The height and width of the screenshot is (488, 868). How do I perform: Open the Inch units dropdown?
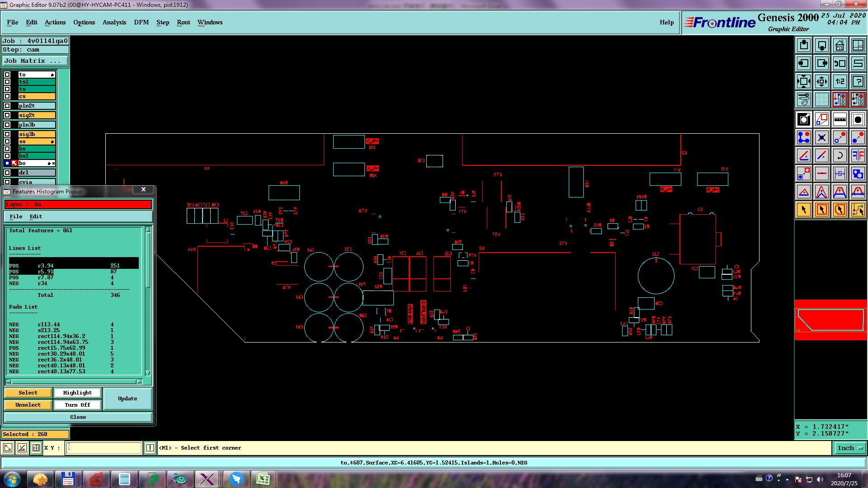[850, 448]
